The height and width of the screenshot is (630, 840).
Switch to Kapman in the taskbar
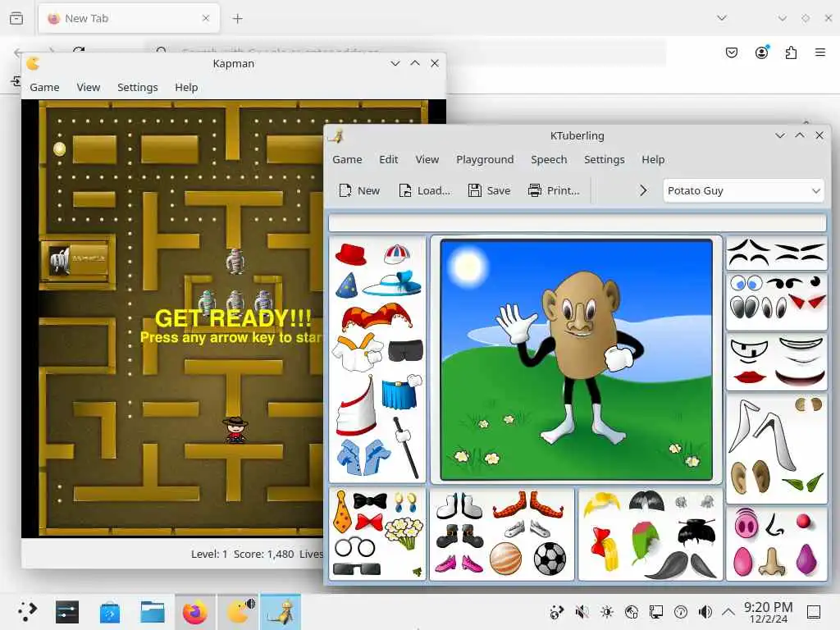point(239,611)
